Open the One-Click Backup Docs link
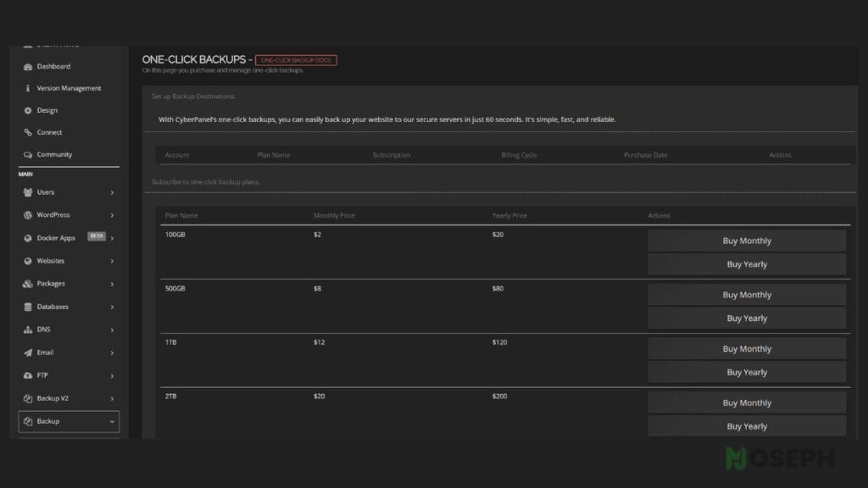Screen dimensions: 868x488 [296, 60]
